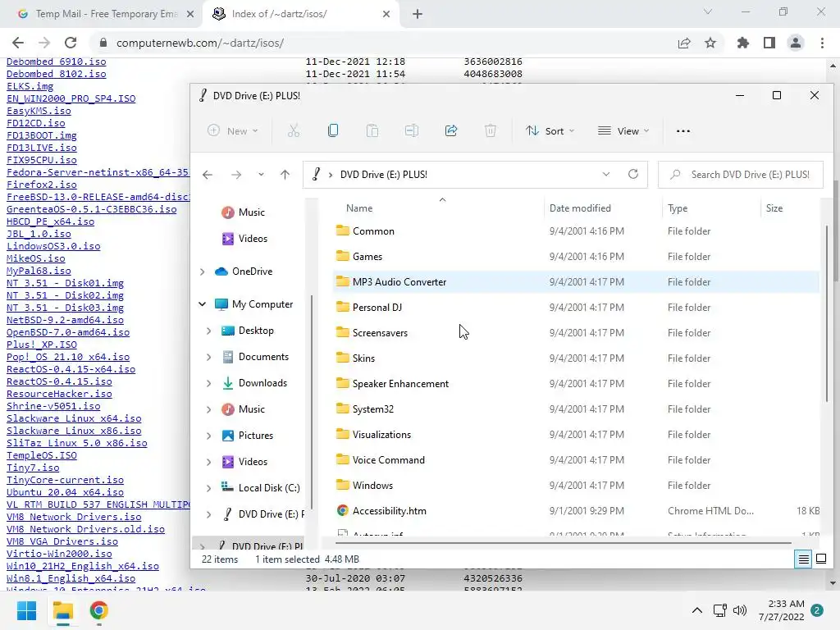Open the See more ellipsis menu
Viewport: 840px width, 630px height.
coord(683,130)
